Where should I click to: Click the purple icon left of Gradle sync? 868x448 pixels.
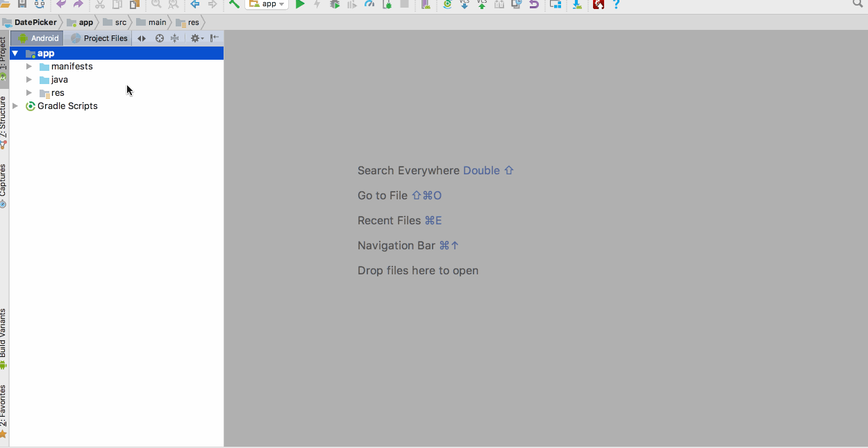(425, 4)
